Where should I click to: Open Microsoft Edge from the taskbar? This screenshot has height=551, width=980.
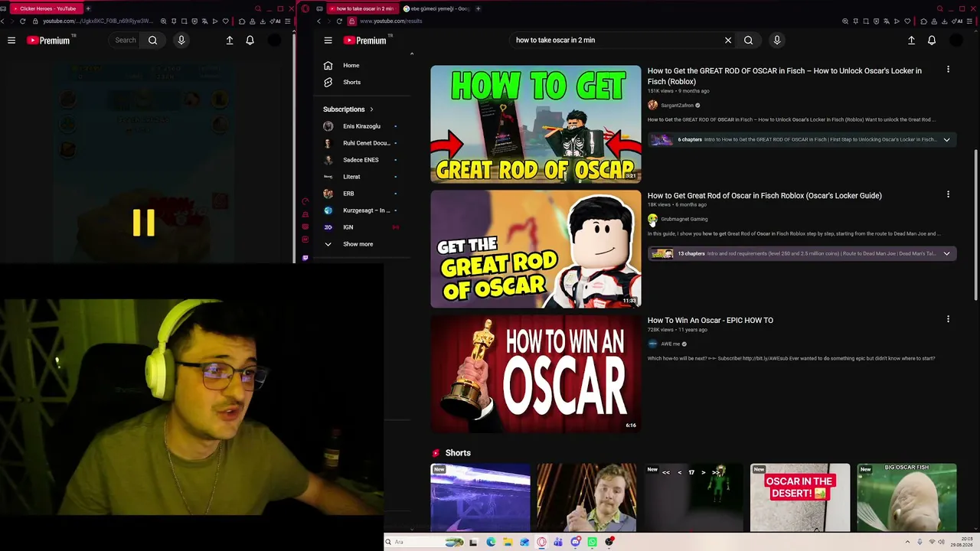[x=491, y=542]
